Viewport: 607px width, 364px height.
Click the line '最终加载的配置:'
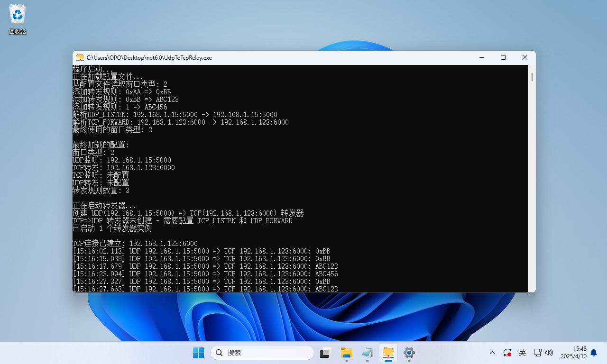101,145
